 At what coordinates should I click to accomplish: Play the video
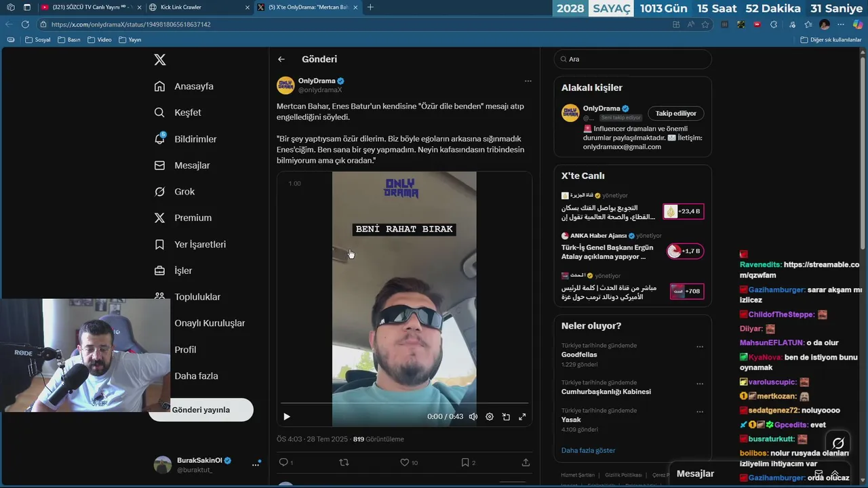287,417
